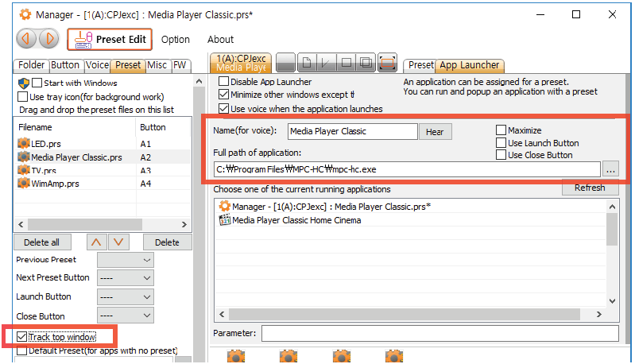The image size is (635, 364).
Task: Click the shield icon beside Start with Windows
Action: [x=24, y=83]
